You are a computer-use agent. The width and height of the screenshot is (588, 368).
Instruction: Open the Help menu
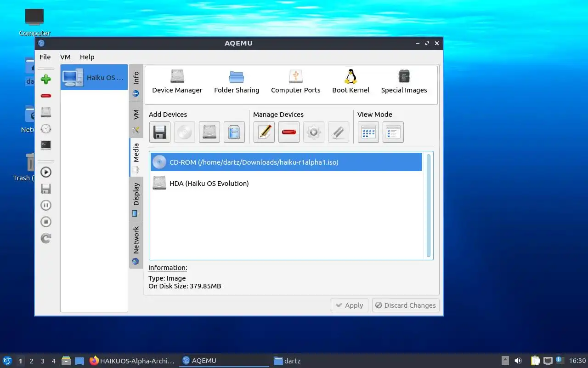pos(87,57)
